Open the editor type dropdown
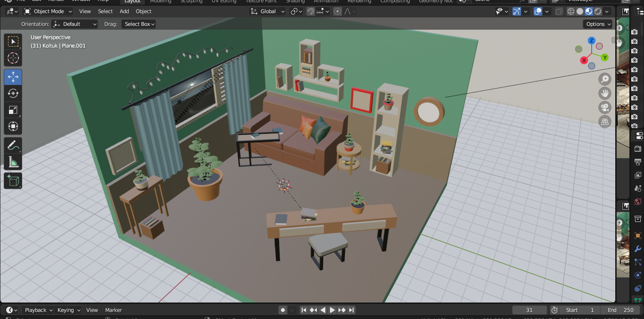Image resolution: width=644 pixels, height=319 pixels. (12, 11)
